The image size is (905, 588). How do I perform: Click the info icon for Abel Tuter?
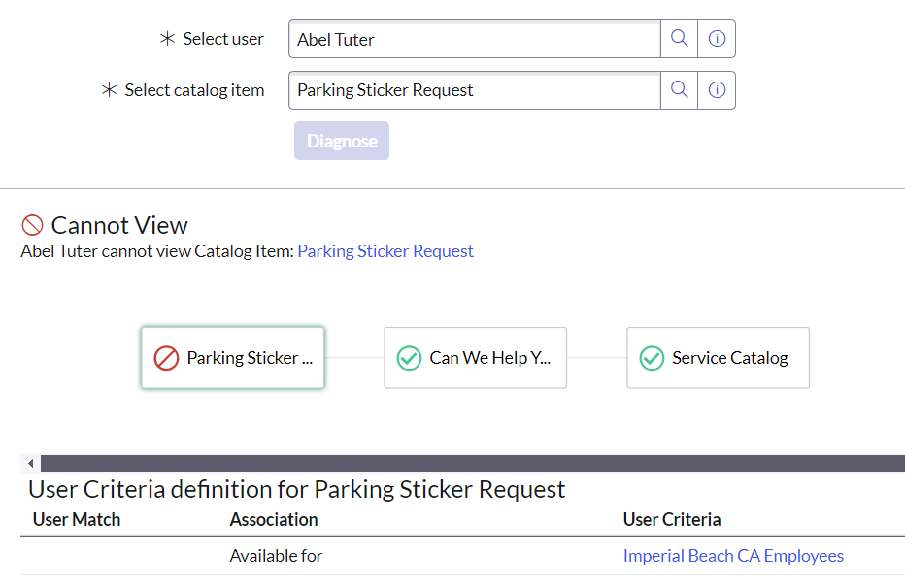717,39
